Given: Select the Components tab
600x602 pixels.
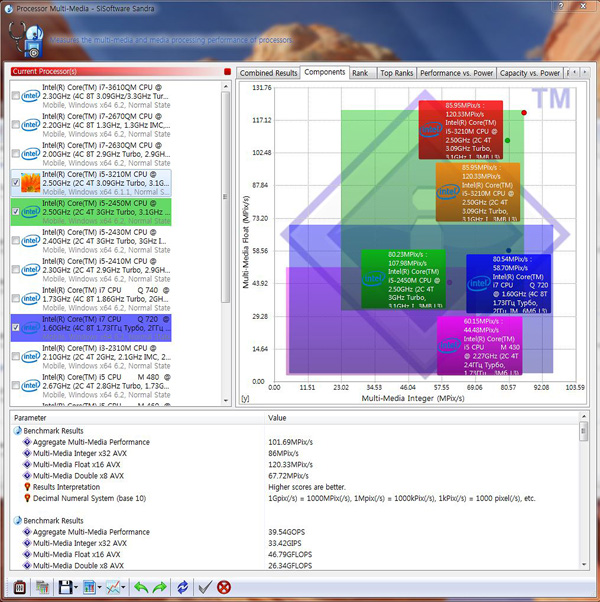Looking at the screenshot, I should pyautogui.click(x=324, y=72).
